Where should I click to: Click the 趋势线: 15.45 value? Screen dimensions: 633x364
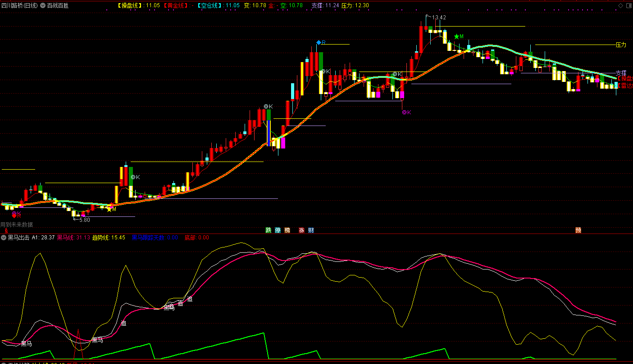(109, 238)
